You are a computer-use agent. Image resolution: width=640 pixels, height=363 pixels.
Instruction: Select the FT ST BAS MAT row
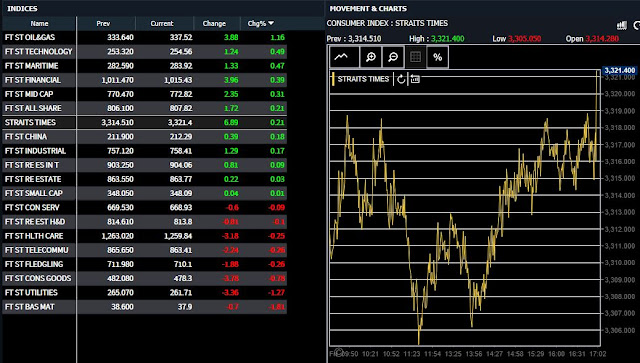click(145, 307)
